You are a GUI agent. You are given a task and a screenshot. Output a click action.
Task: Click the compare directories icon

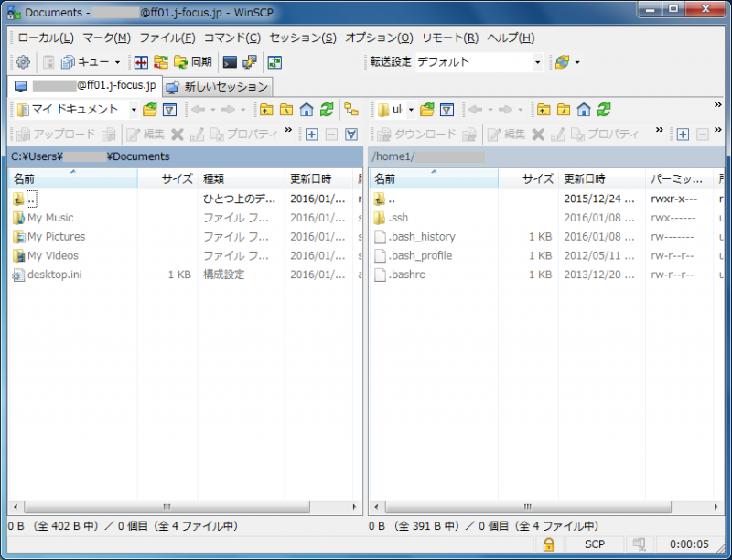pyautogui.click(x=141, y=62)
